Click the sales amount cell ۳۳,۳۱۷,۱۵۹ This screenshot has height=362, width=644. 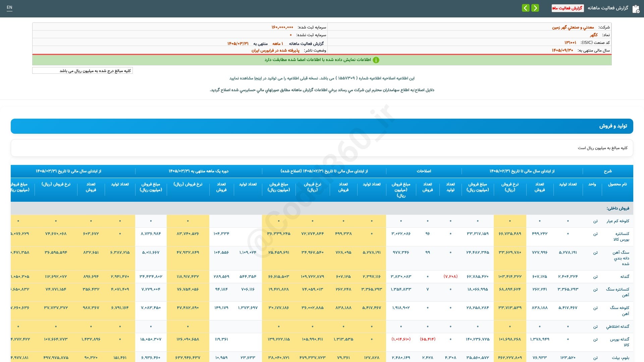478,234
